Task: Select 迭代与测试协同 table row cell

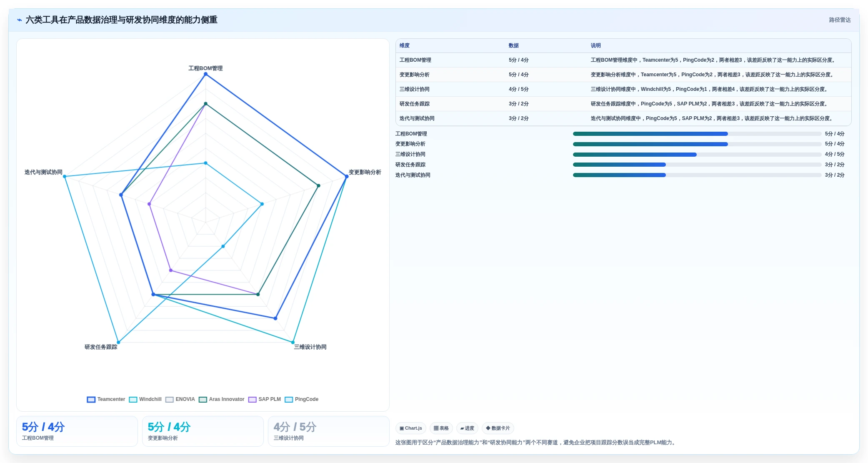Action: pos(417,118)
